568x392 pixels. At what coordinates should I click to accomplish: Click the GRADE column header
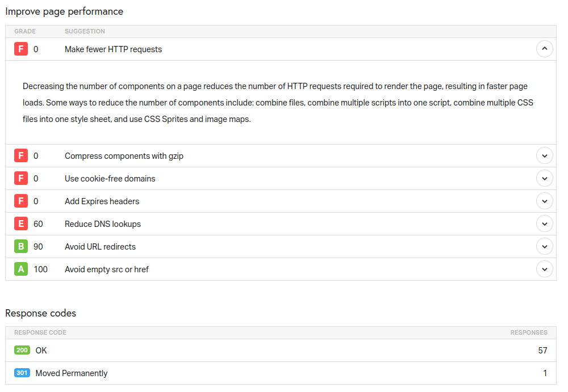[x=25, y=32]
